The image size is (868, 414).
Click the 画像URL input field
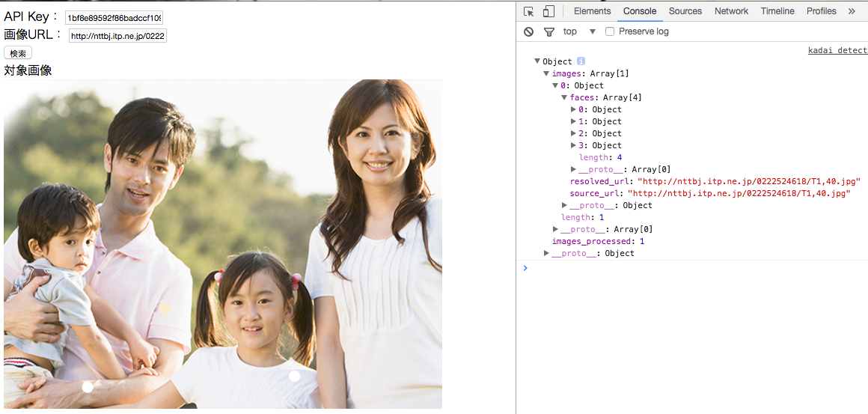pos(117,35)
